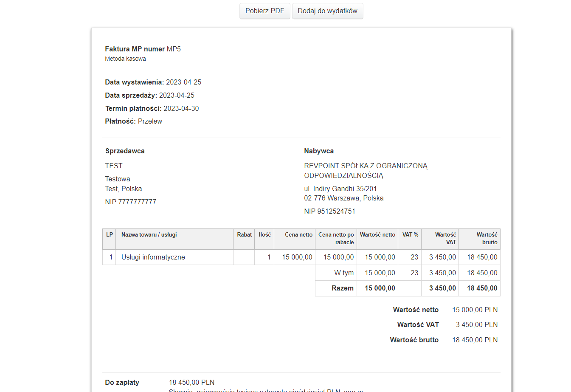Select buyer address ul. Indiry Gandhi 35/201
The height and width of the screenshot is (392, 571).
pos(340,189)
